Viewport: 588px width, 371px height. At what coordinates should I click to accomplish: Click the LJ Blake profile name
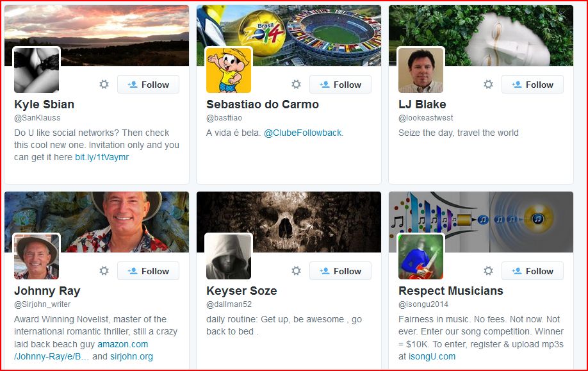(x=422, y=104)
